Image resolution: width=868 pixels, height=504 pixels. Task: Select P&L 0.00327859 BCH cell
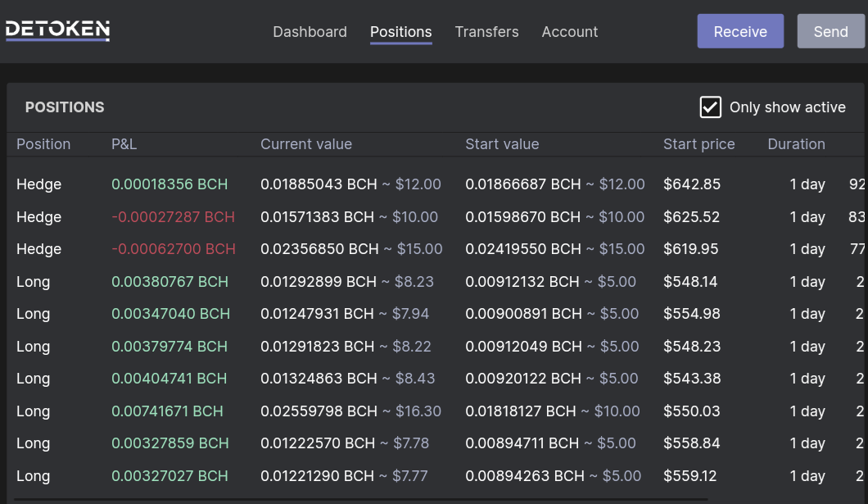[170, 443]
